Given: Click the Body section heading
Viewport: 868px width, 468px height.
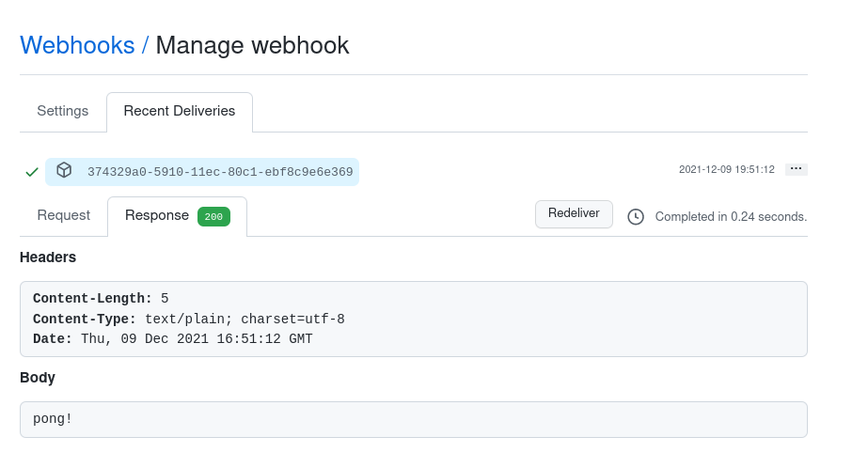Looking at the screenshot, I should 38,377.
